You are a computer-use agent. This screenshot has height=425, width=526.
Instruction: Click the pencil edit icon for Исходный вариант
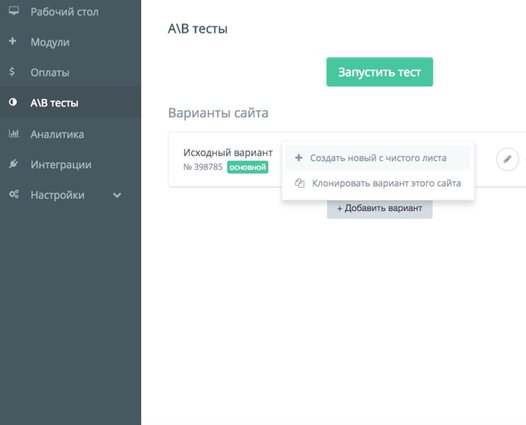507,159
